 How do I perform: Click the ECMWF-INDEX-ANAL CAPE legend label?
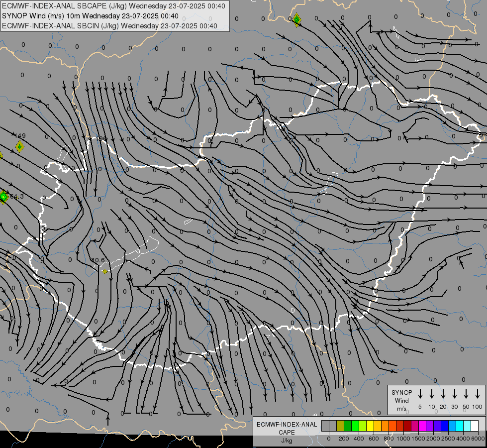click(x=287, y=429)
